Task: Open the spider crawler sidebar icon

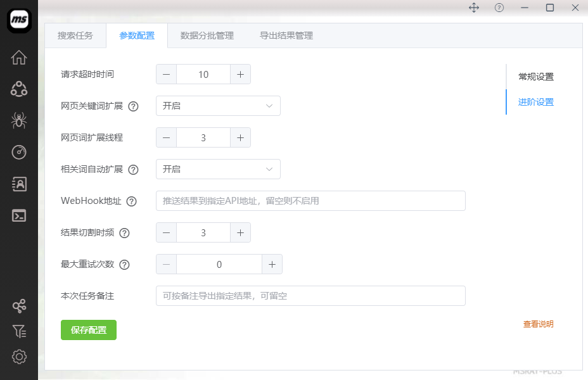Action: pos(19,121)
